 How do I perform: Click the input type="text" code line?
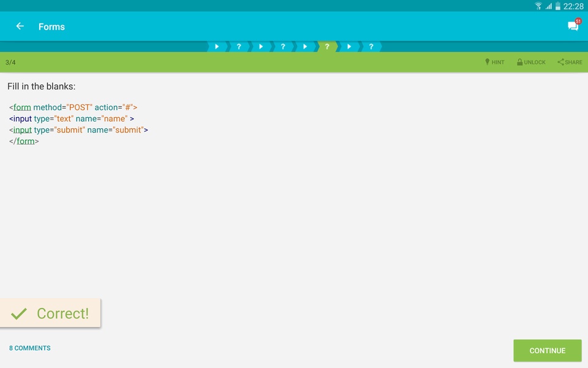point(72,118)
